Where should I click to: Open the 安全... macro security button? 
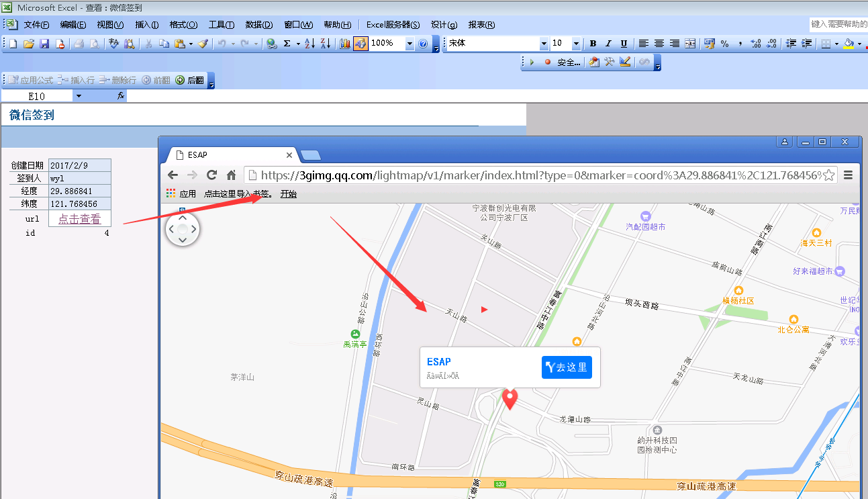click(569, 62)
